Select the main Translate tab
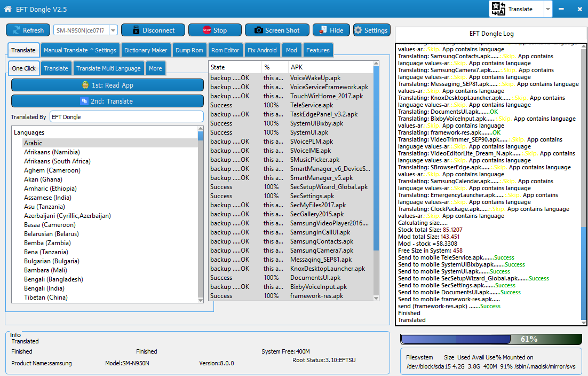Viewport: 588px width, 376px height. 23,50
